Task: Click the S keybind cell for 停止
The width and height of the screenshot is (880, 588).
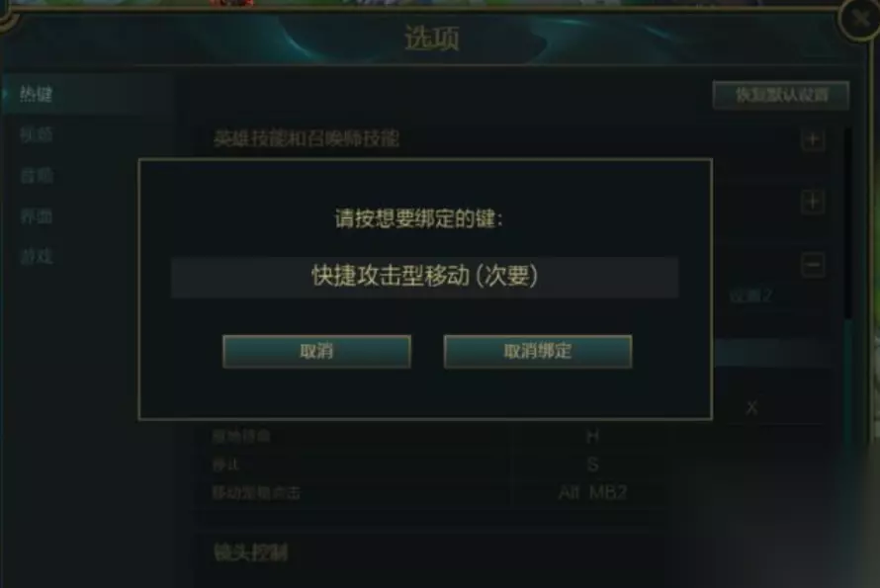Action: pyautogui.click(x=592, y=464)
